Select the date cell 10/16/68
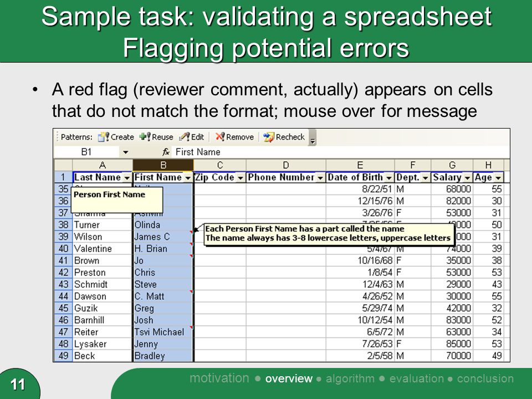 (360, 260)
